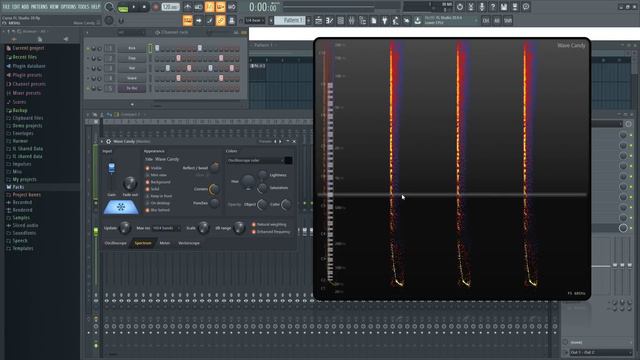Open the OPTIONS menu
Viewport: 640px width, 360px height.
tap(68, 7)
